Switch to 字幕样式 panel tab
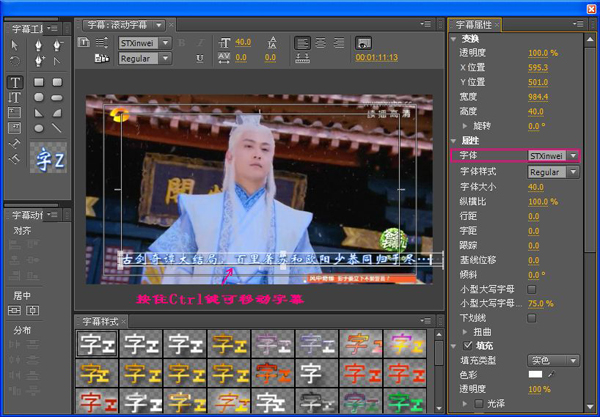 (100, 321)
